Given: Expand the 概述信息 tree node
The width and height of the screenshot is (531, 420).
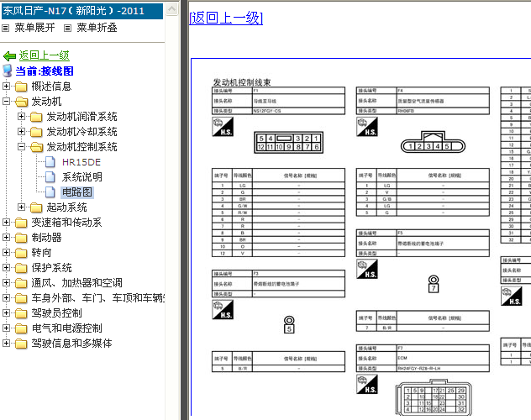Looking at the screenshot, I should pyautogui.click(x=6, y=86).
